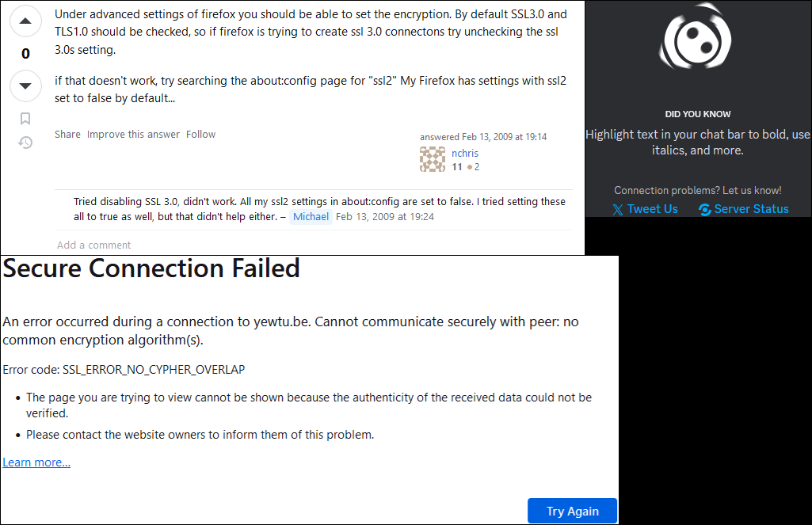
Task: Open the Server Status link
Action: coord(751,209)
